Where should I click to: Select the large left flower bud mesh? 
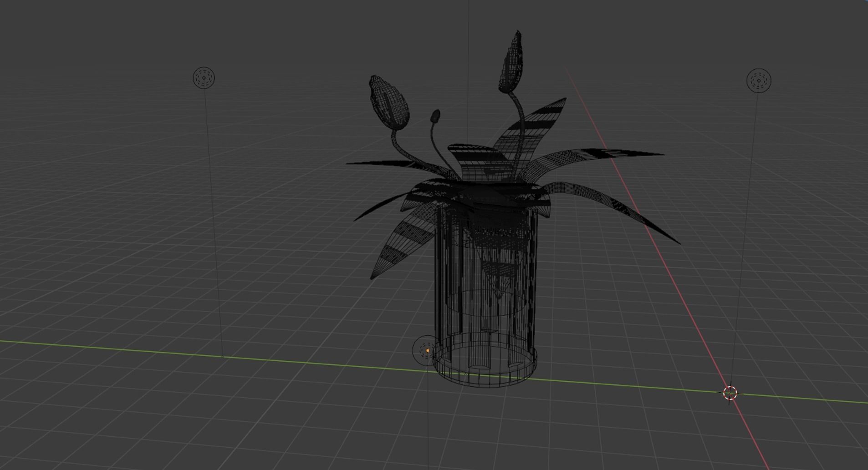389,103
